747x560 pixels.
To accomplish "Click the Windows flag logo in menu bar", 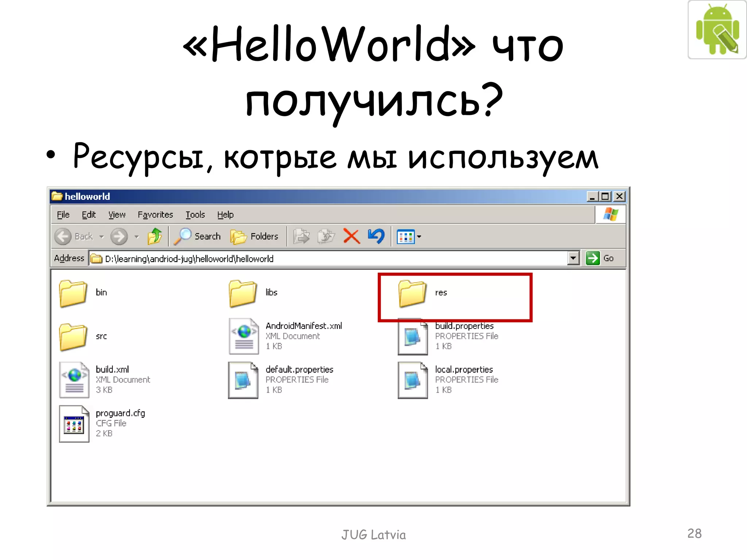I will [611, 214].
